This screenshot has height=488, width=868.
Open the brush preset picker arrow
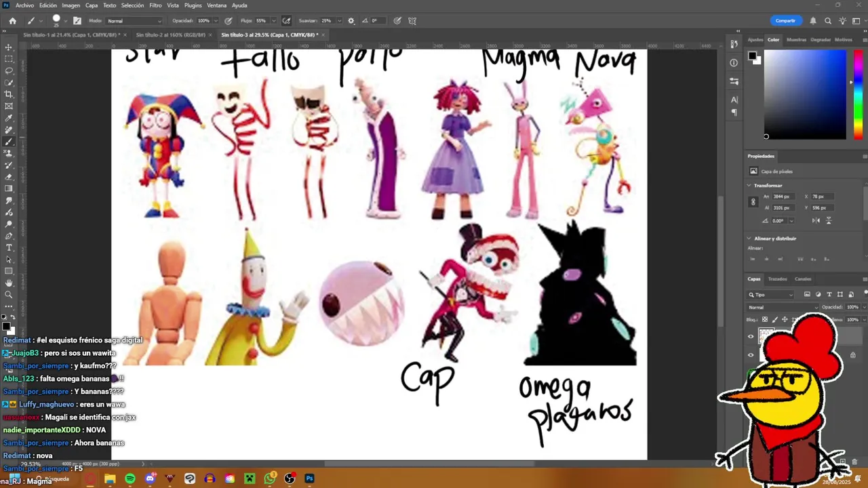point(66,21)
